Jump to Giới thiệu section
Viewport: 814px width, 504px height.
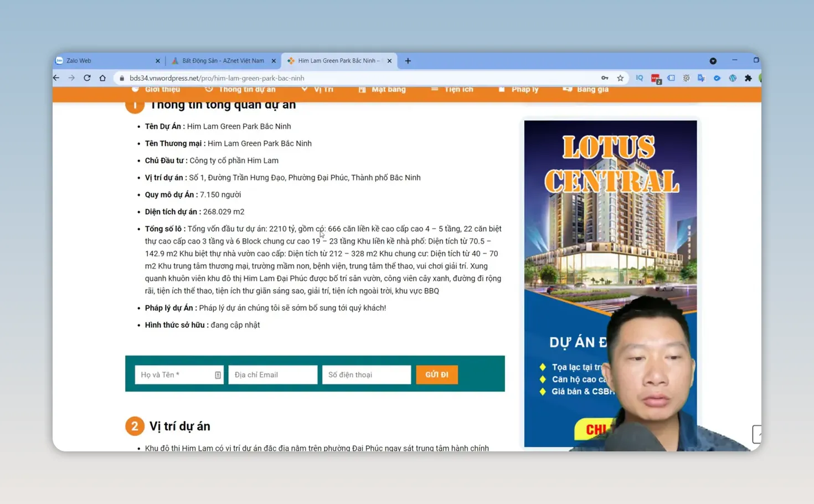157,89
